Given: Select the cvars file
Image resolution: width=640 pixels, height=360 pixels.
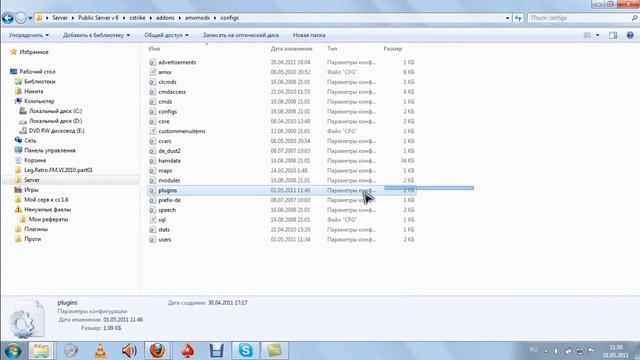Looking at the screenshot, I should pos(165,141).
